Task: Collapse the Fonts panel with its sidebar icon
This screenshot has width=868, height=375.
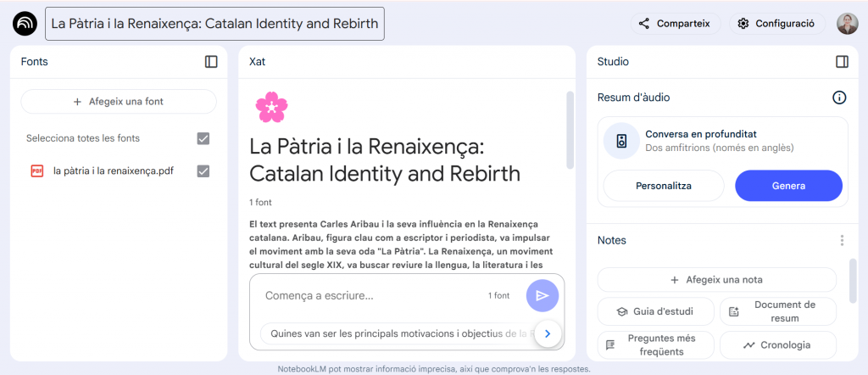Action: click(x=211, y=62)
